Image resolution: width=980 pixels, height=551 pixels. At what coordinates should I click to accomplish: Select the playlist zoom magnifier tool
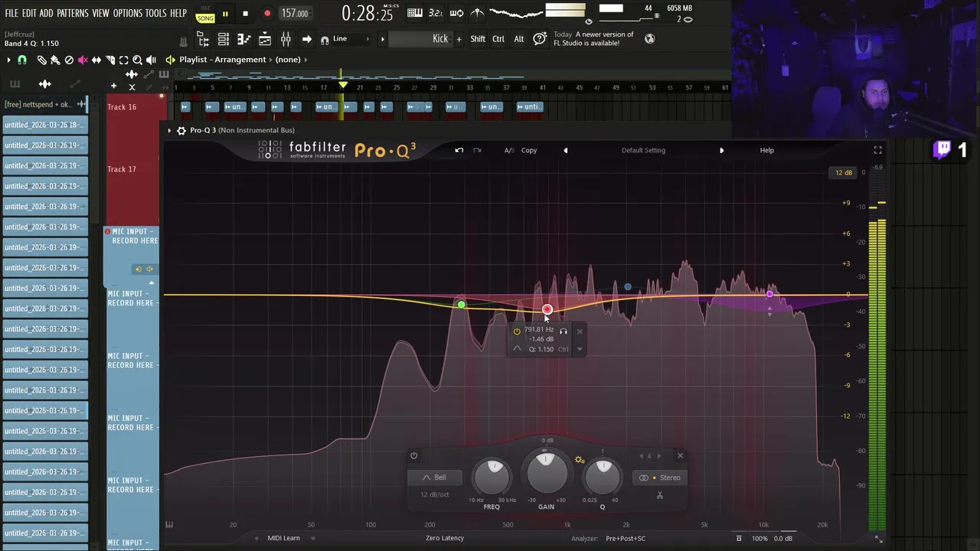click(137, 60)
